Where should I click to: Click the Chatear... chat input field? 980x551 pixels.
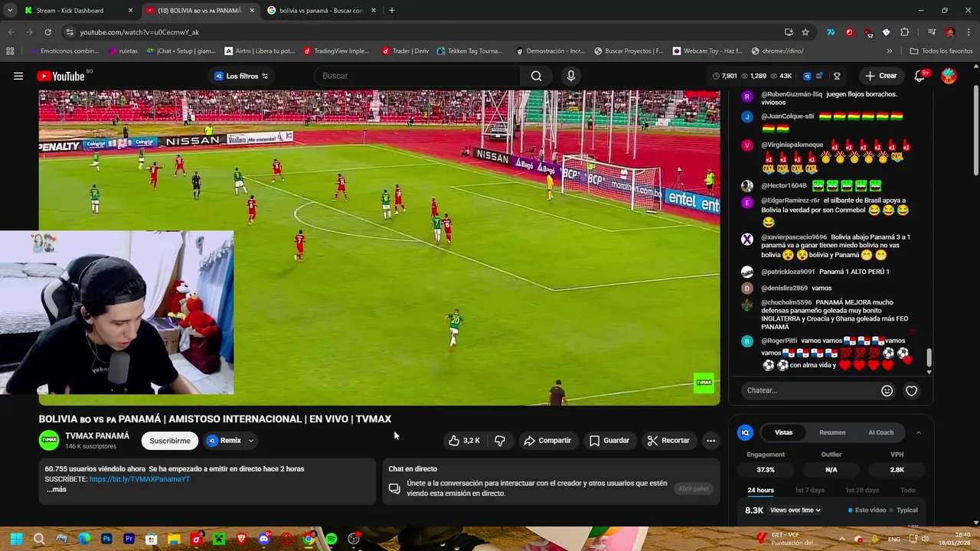point(810,390)
